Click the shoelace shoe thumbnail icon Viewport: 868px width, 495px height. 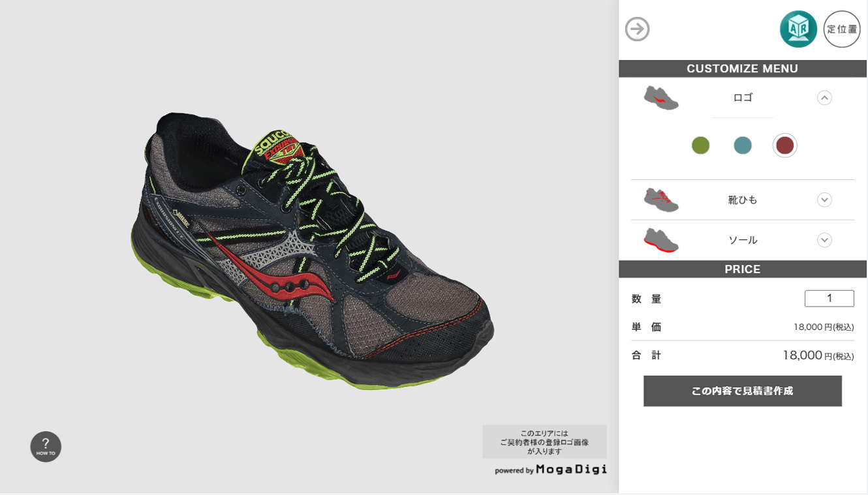pos(661,200)
